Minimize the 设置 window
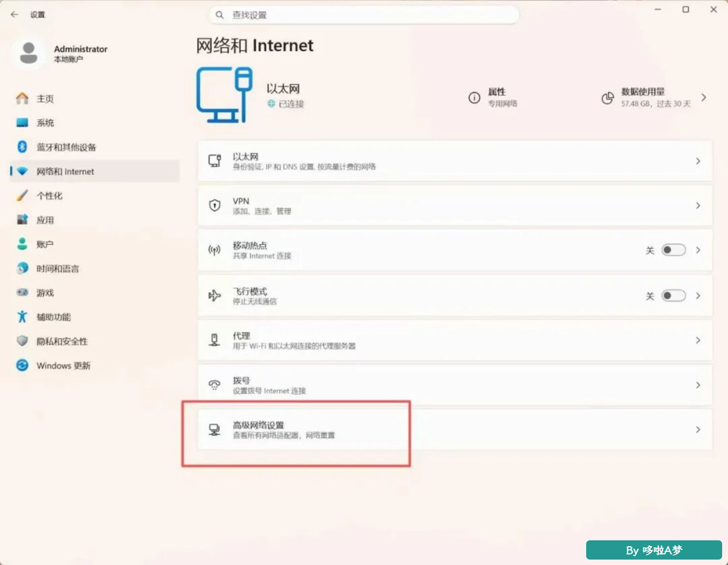The width and height of the screenshot is (728, 565). [x=658, y=9]
